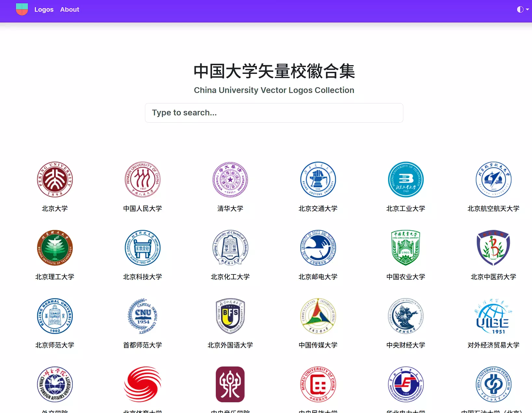The image size is (532, 413).
Task: Select the Beijing Institute of Technology emblem
Action: pos(55,248)
